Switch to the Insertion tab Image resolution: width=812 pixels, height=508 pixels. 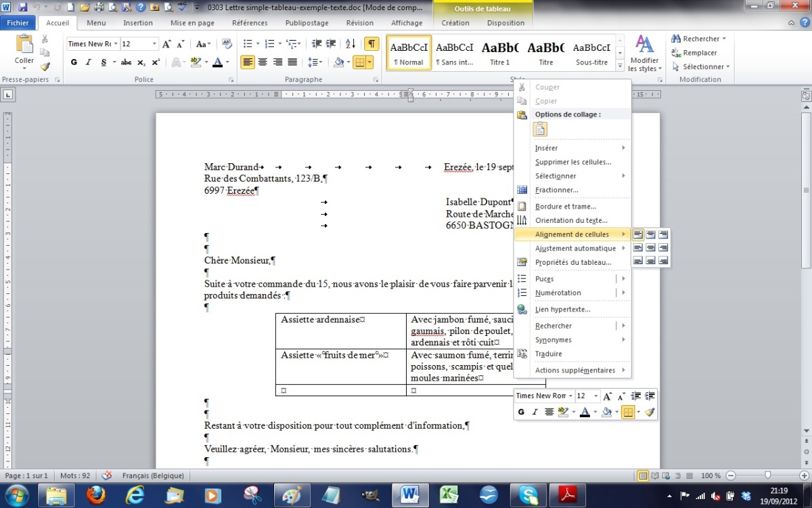coord(138,23)
